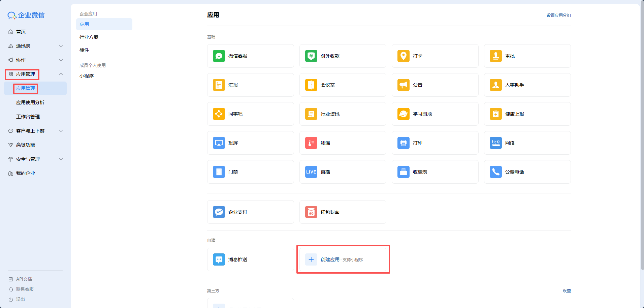Open the 打卡 check-in icon
This screenshot has height=308, width=644.
(403, 56)
